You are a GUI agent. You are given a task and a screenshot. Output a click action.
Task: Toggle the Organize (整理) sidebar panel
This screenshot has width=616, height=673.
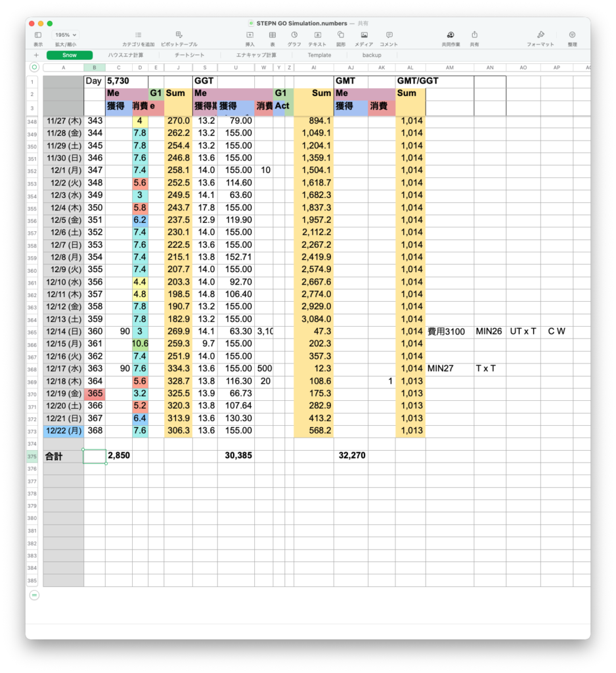(x=572, y=35)
